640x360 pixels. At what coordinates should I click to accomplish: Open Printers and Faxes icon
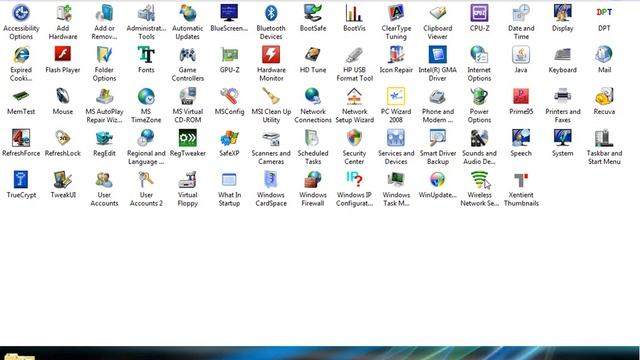click(562, 96)
